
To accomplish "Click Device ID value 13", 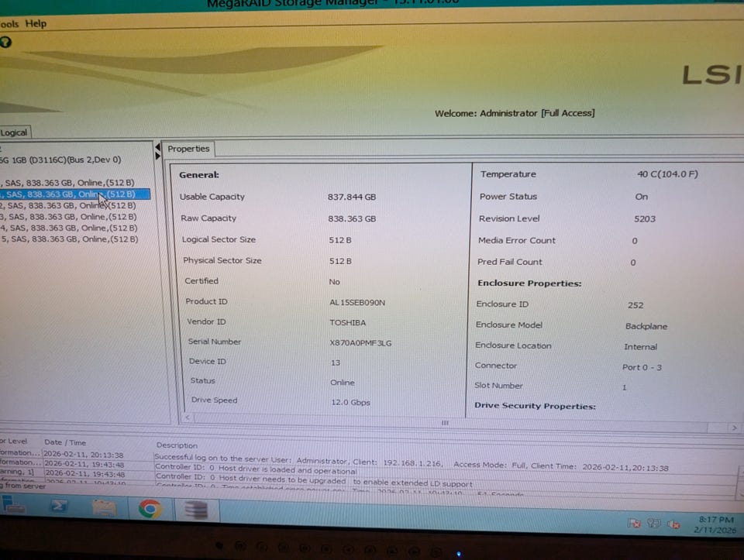I will (336, 362).
